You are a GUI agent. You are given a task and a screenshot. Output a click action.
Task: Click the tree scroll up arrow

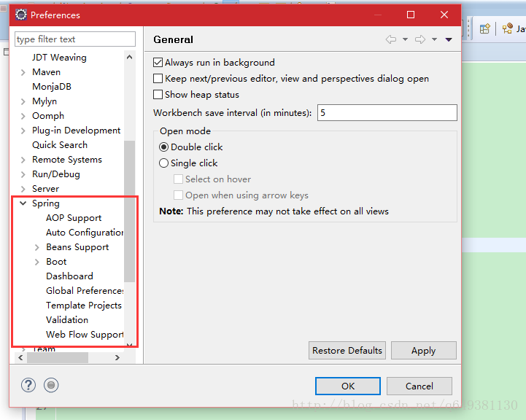click(129, 57)
